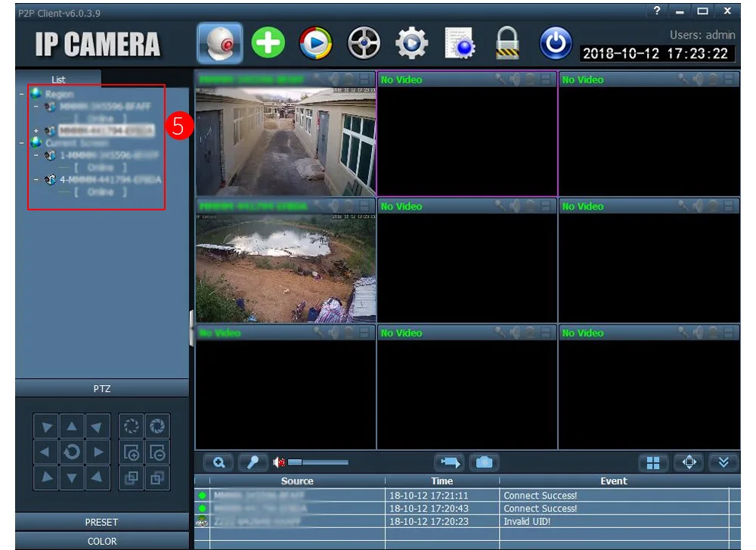
Task: Click the PTZ up arrow button
Action: click(72, 427)
